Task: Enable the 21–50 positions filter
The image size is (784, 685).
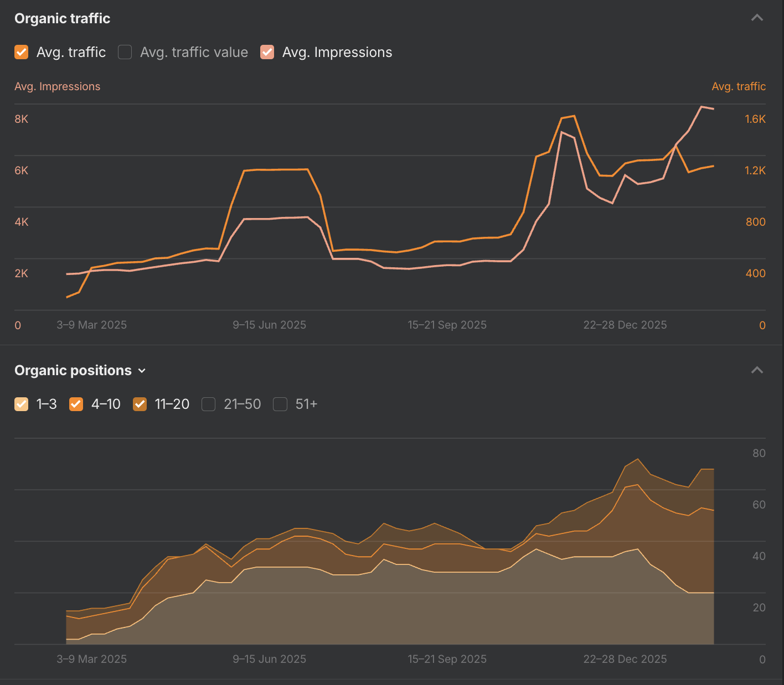Action: coord(209,404)
